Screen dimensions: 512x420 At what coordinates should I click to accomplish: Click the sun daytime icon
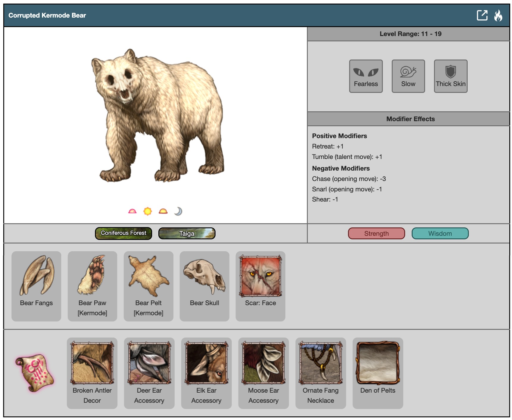tap(148, 211)
